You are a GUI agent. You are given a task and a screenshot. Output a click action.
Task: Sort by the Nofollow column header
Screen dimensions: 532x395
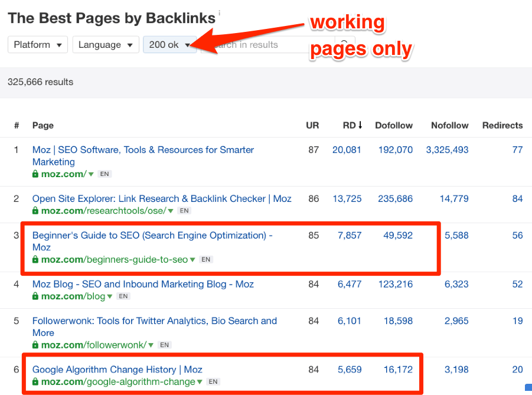point(450,125)
